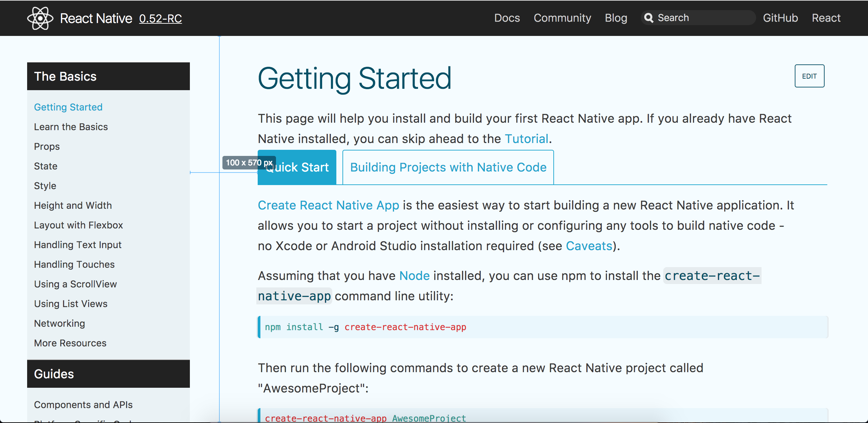Open the GitHub nav link
Viewport: 868px width, 423px height.
click(x=780, y=18)
